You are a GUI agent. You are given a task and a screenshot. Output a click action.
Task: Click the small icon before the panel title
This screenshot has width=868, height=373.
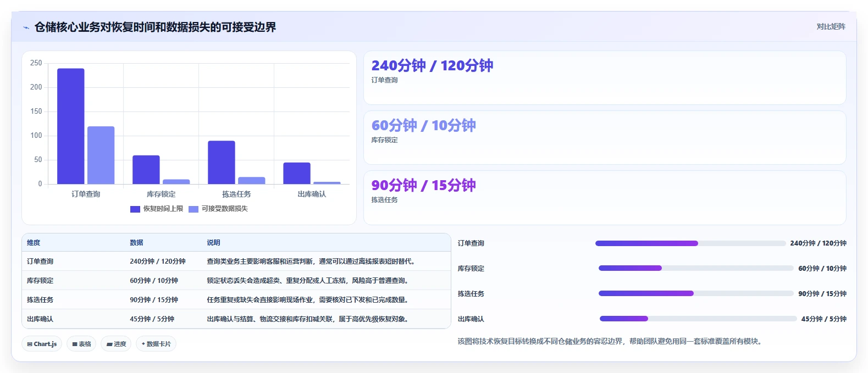[x=26, y=27]
